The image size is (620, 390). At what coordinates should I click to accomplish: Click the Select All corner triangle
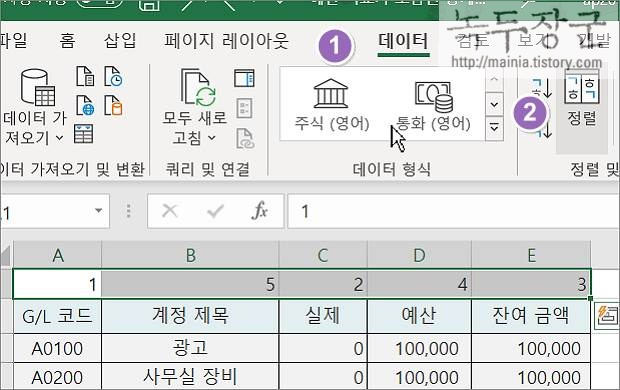click(6, 255)
